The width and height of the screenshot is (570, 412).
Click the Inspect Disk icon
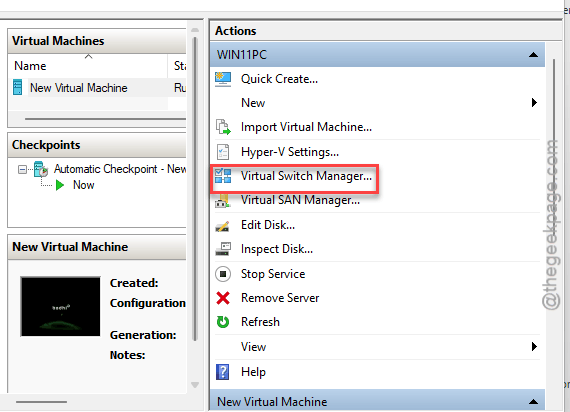tap(223, 249)
